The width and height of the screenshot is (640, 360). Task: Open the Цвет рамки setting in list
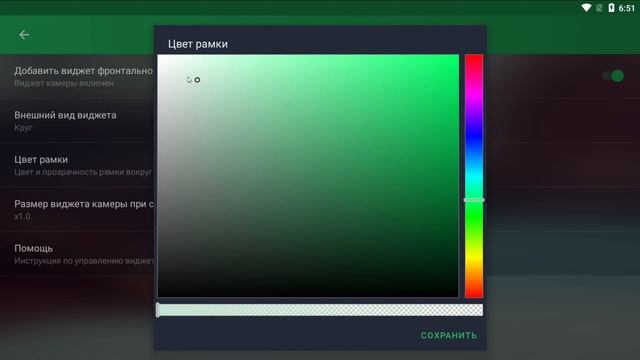[x=77, y=165]
